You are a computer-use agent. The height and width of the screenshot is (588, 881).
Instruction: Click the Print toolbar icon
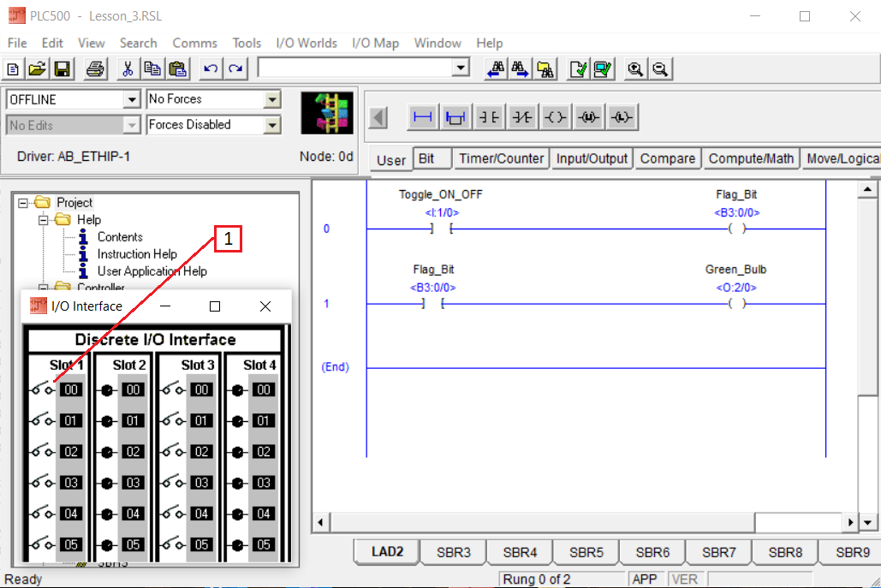click(x=95, y=69)
